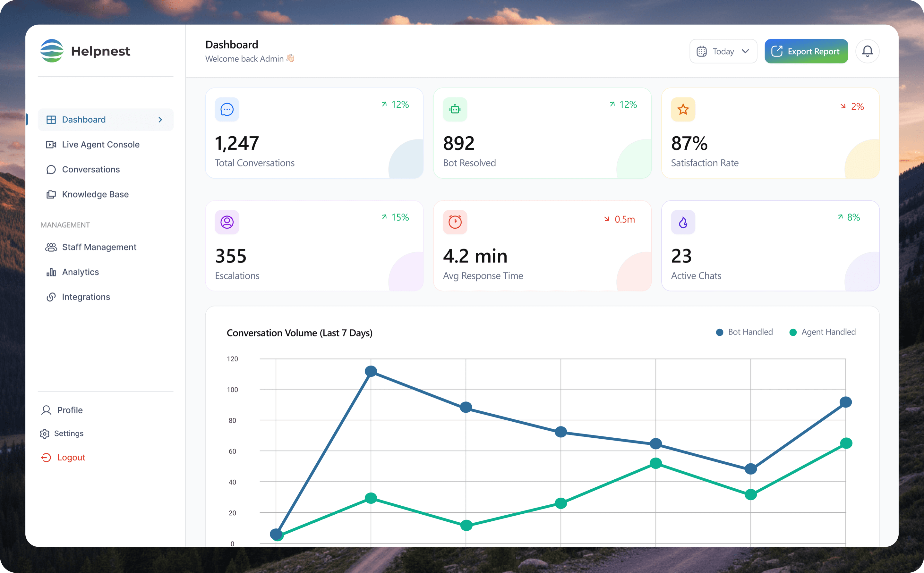The image size is (924, 573).
Task: Toggle the Agent Handled series in the legend
Action: click(822, 332)
